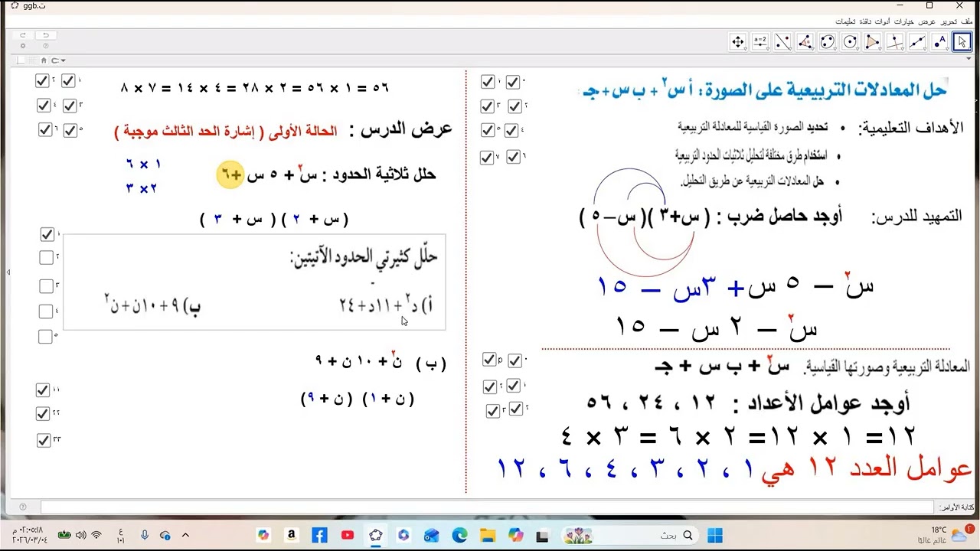Screen dimensions: 980x551
Task: Tick the empty checkbox labeled ٢ beside exercise box
Action: point(46,258)
